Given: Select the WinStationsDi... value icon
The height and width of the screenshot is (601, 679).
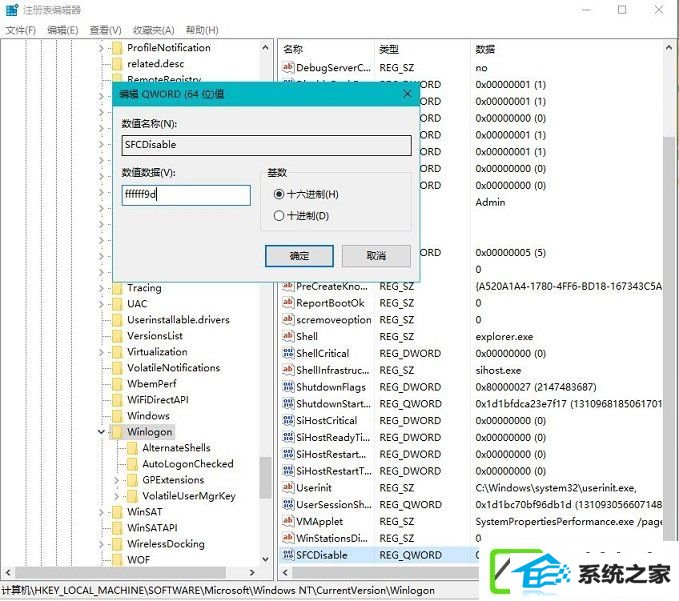Looking at the screenshot, I should (288, 538).
